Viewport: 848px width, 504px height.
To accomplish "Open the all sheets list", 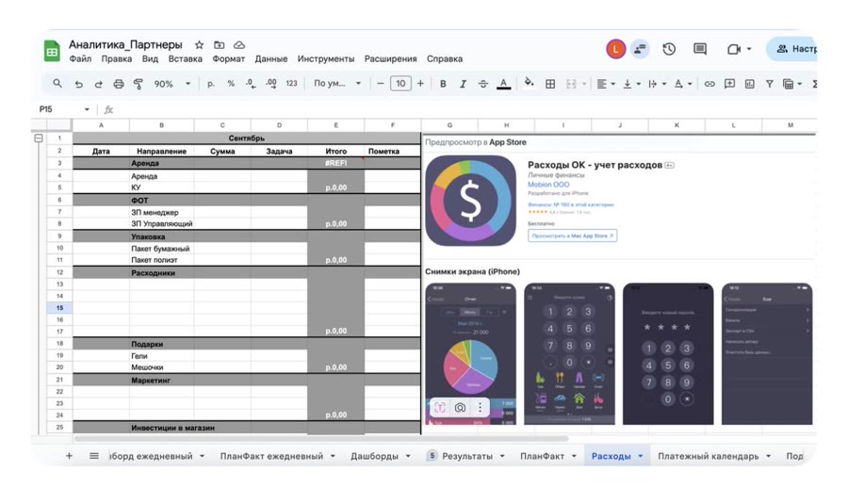I will (93, 456).
